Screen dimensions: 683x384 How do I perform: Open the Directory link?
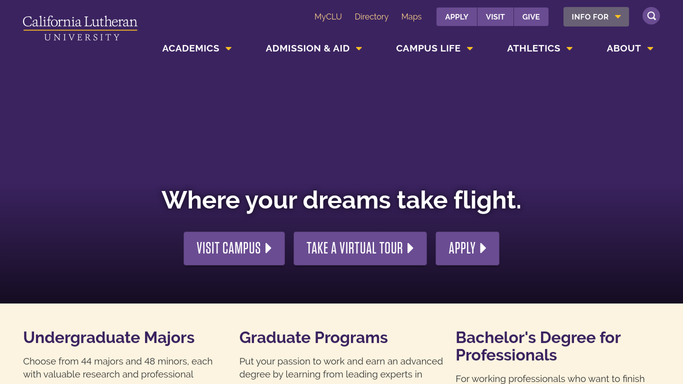coord(371,17)
